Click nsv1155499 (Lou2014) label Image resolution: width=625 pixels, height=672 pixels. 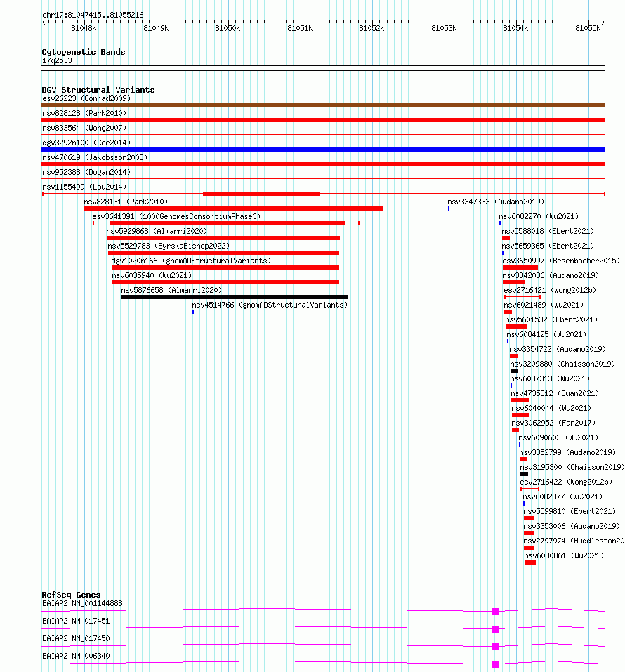(84, 187)
